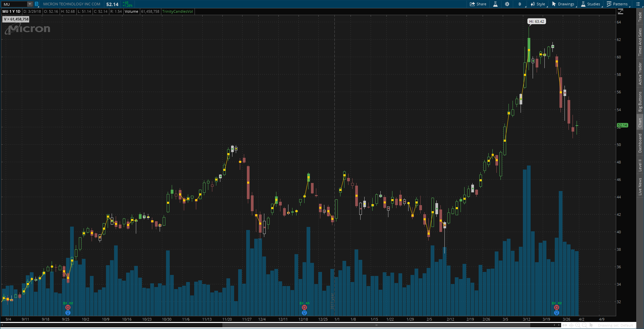Click the V > 61,458,758 volume bubble
Screen dimensions: 644x329
(16, 19)
